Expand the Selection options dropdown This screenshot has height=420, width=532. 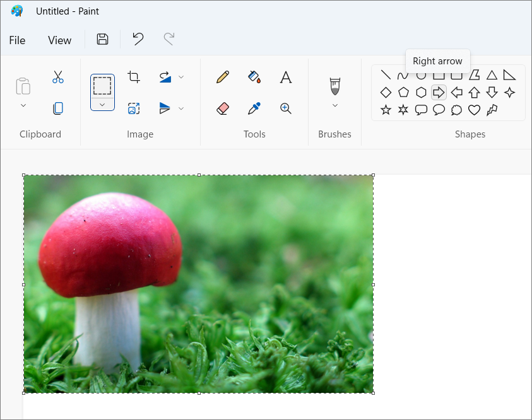[102, 105]
